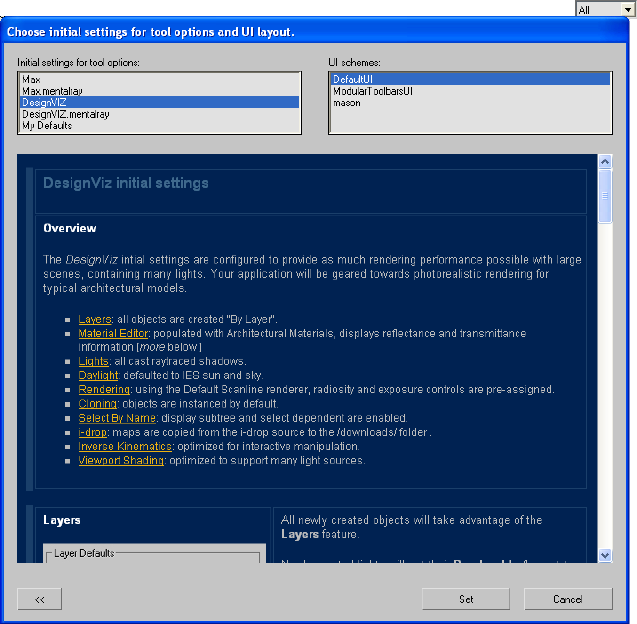Click scrollbar up arrow in description pane
The image size is (637, 624).
coord(605,162)
